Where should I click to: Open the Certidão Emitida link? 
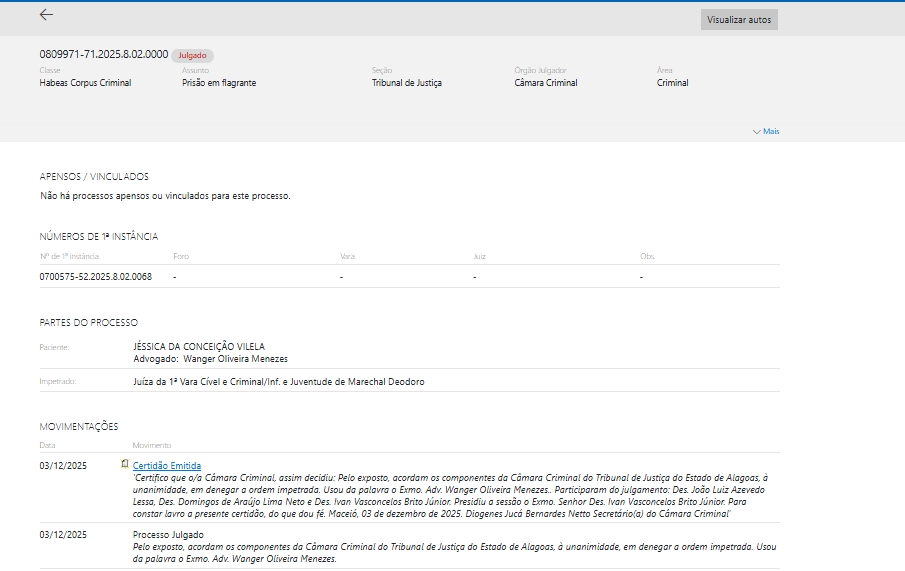tap(167, 465)
